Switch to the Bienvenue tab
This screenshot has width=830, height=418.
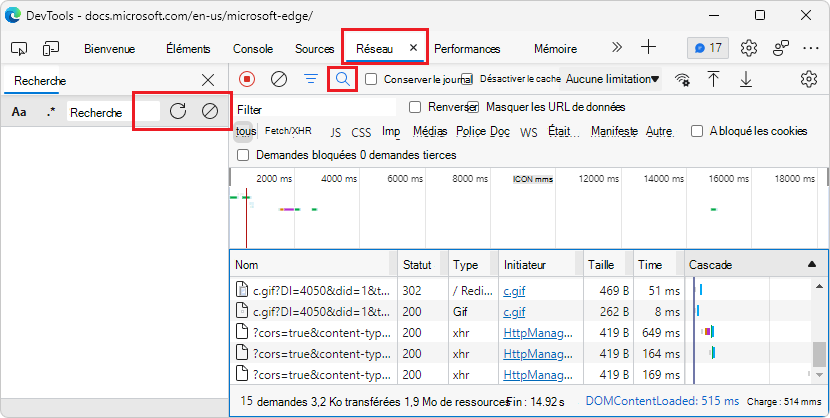tap(110, 49)
